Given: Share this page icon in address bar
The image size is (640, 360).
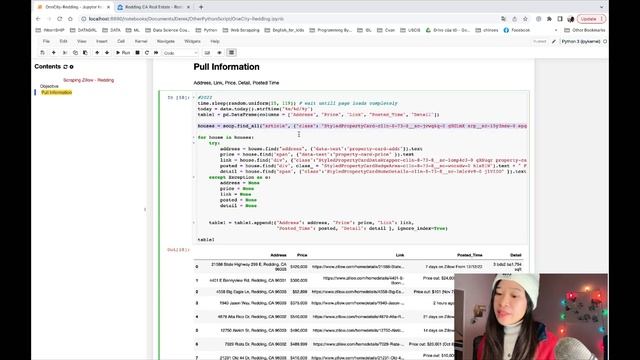Looking at the screenshot, I should [x=514, y=19].
